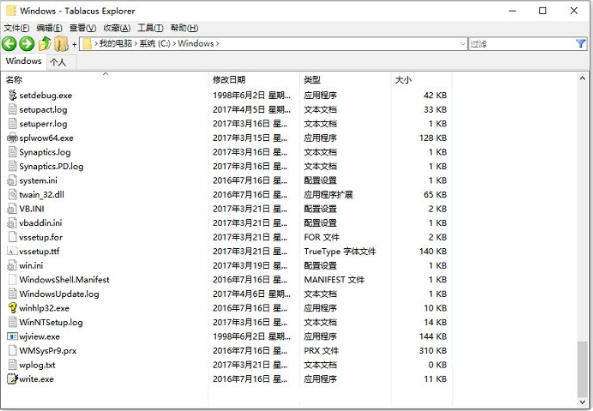
Task: Select the file setuperr.log
Action: click(43, 124)
